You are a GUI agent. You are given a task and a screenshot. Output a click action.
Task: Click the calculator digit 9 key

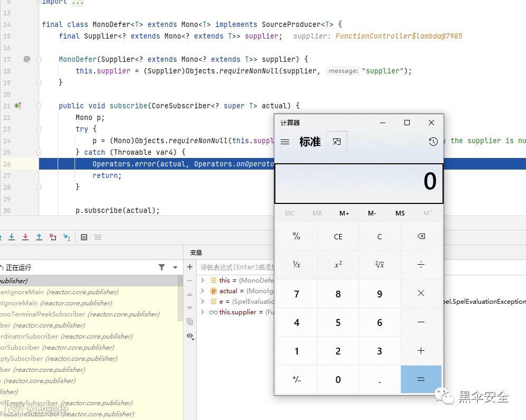coord(380,294)
